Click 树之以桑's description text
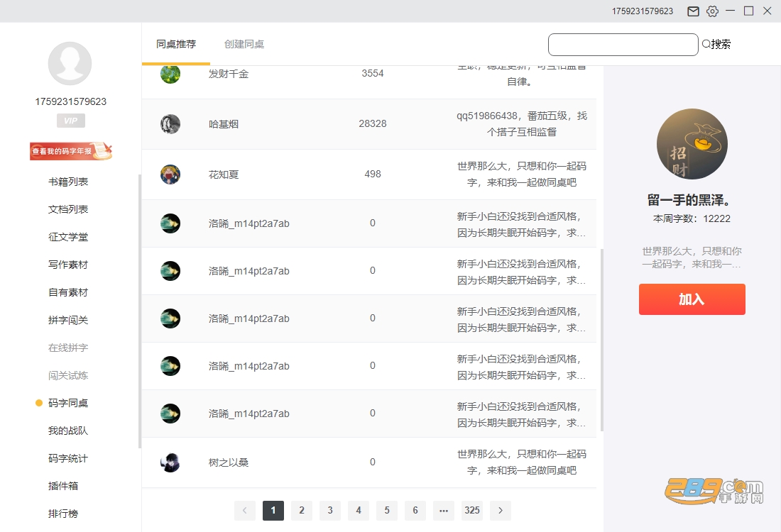The width and height of the screenshot is (781, 532). [x=522, y=462]
